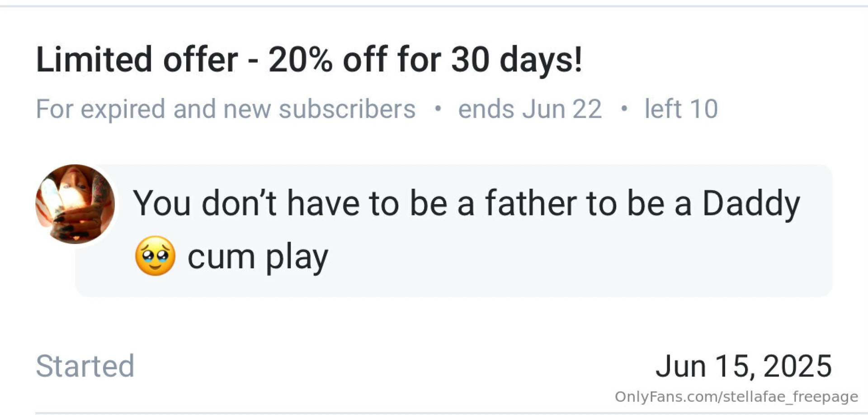The height and width of the screenshot is (415, 868).
Task: Click the 'ends Jun 22' label
Action: pos(530,109)
